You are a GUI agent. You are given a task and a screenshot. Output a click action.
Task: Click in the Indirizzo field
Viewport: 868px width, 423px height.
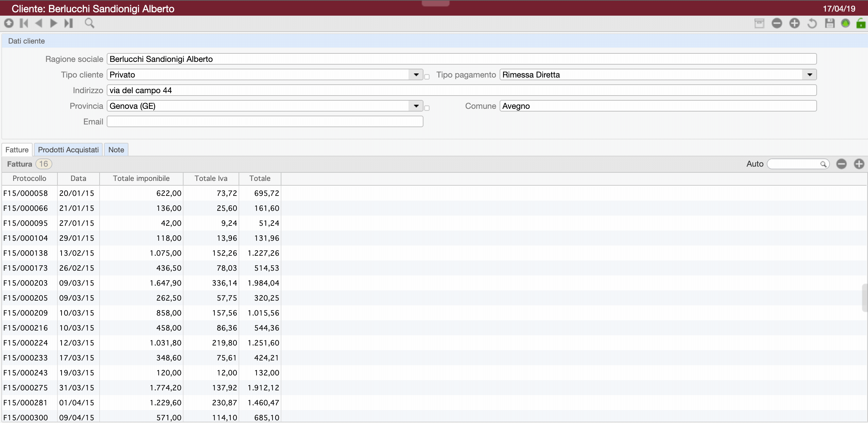pos(462,90)
